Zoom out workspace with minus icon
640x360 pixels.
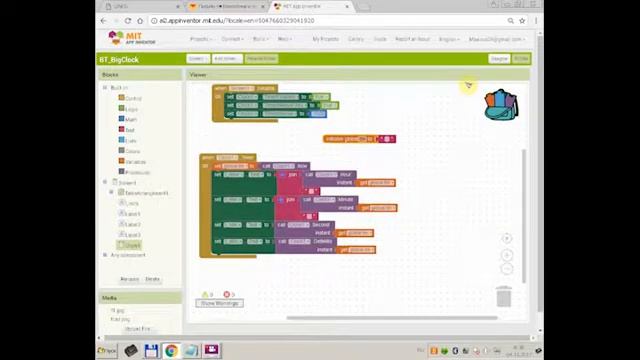pyautogui.click(x=507, y=269)
